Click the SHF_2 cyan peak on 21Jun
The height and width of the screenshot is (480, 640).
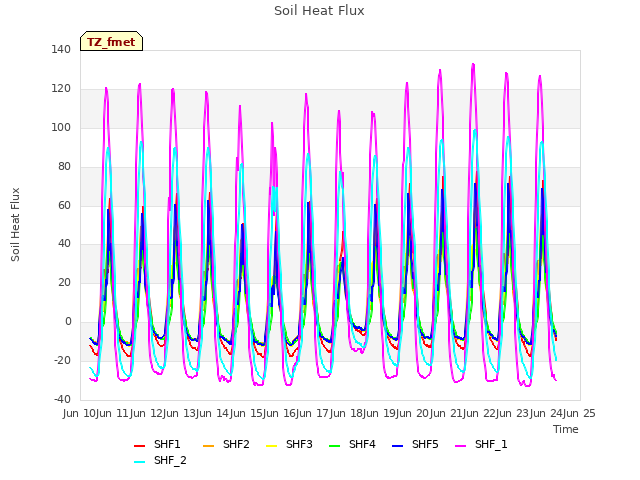(475, 131)
